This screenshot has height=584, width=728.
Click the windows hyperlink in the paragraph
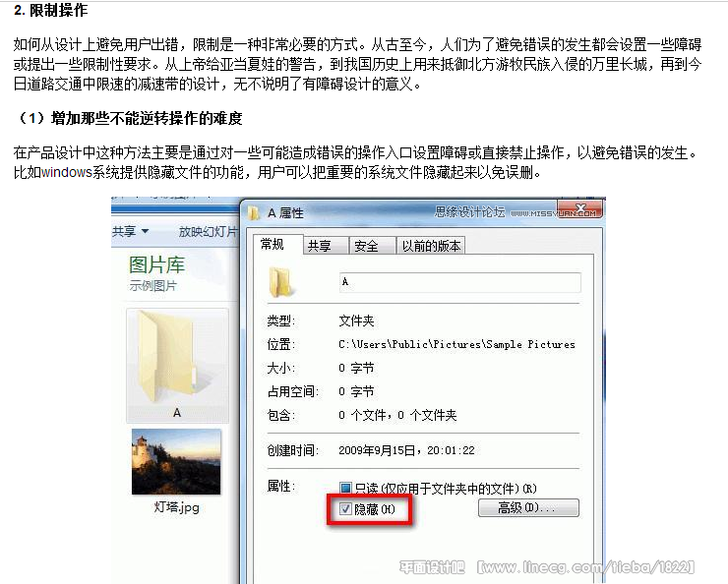click(67, 172)
